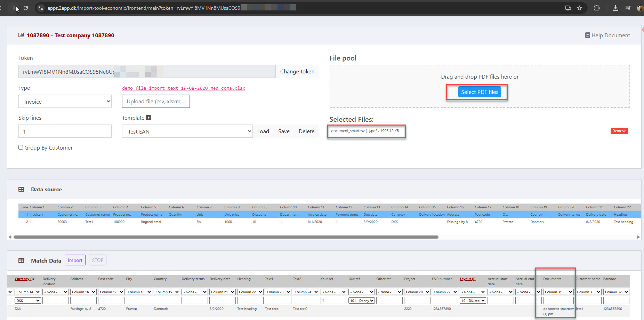Expand the Template dropdown showing Test EAN
The height and width of the screenshot is (320, 644).
(x=187, y=131)
